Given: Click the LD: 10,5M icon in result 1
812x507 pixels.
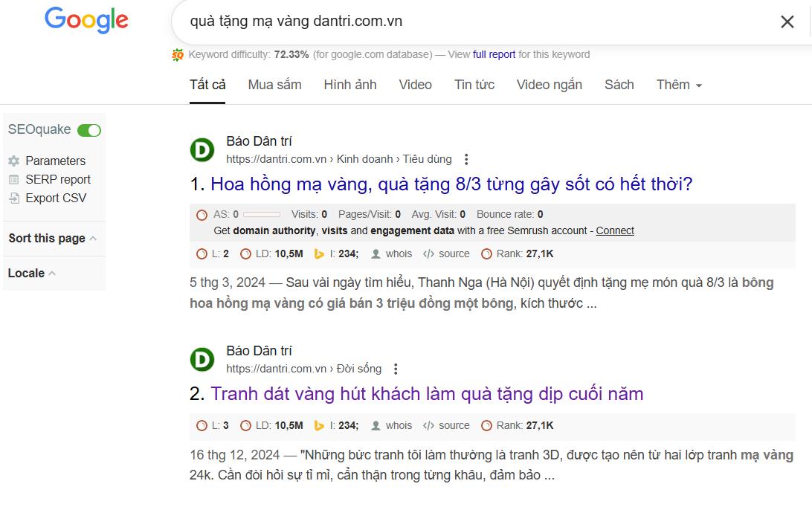Looking at the screenshot, I should (245, 253).
